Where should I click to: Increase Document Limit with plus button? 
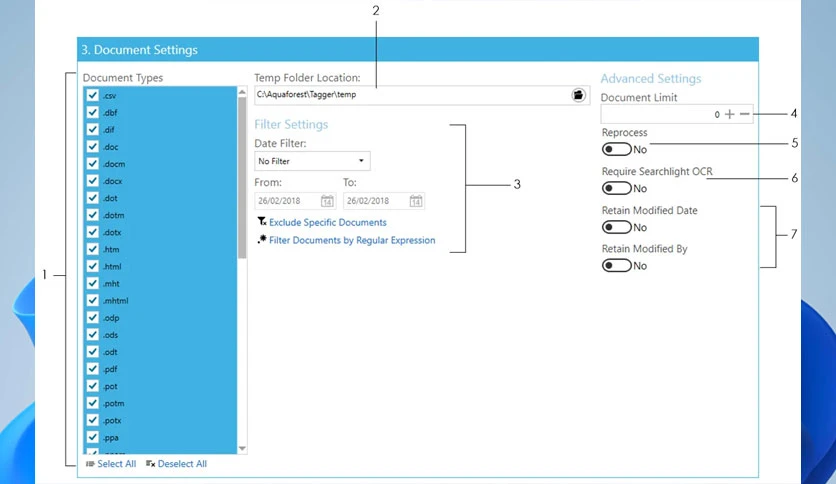click(730, 114)
